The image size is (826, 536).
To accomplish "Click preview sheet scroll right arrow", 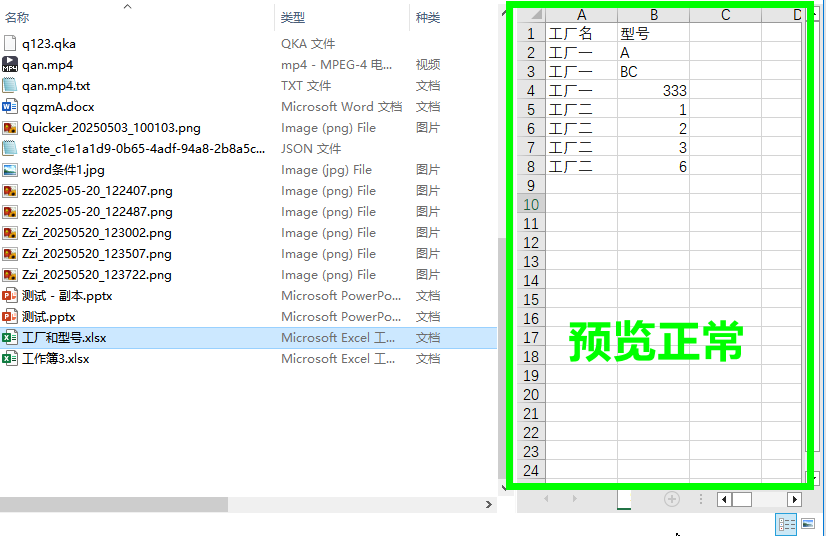I will [x=794, y=499].
